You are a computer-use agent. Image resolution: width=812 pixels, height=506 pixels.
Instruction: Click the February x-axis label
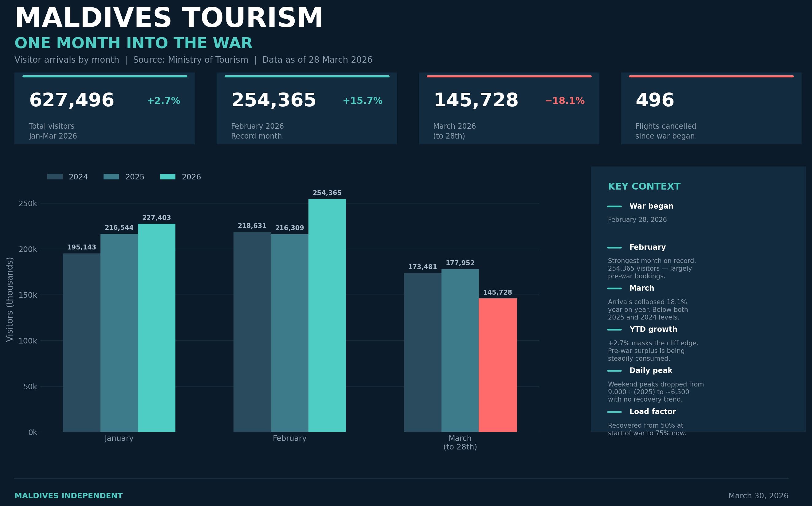coord(289,438)
